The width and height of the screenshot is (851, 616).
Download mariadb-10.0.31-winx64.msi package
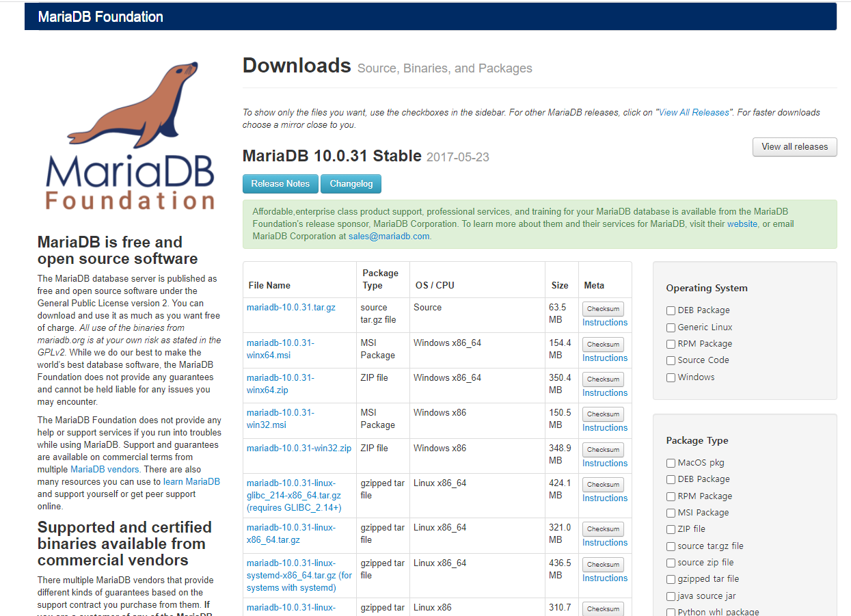[281, 349]
